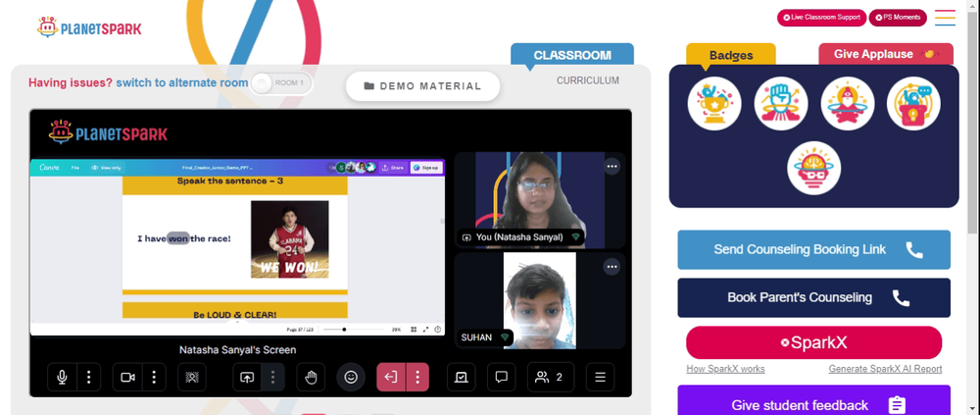
Task: Award the raised fist badge
Action: click(781, 103)
